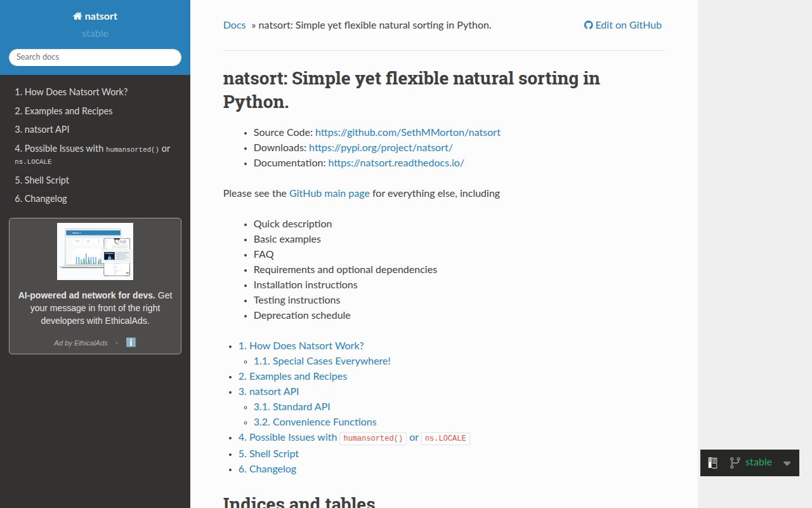Click the Edit on GitHub link
Screen dimensions: 812x508
[622, 25]
